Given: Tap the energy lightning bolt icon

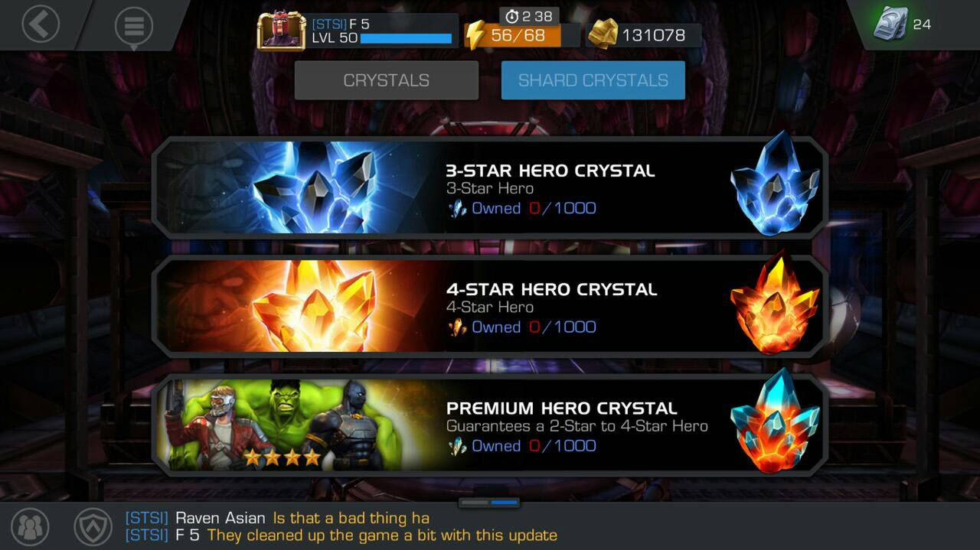Looking at the screenshot, I should click(x=476, y=35).
